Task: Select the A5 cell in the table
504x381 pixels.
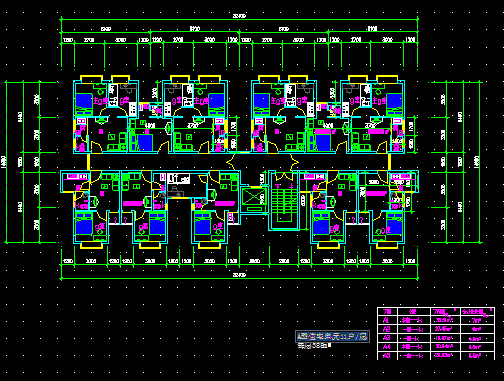Action: [387, 356]
